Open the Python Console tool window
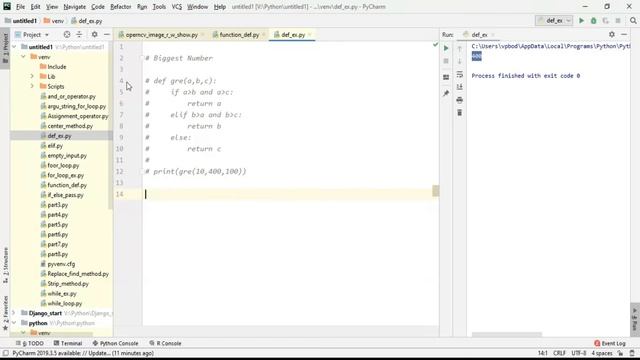 click(x=116, y=343)
